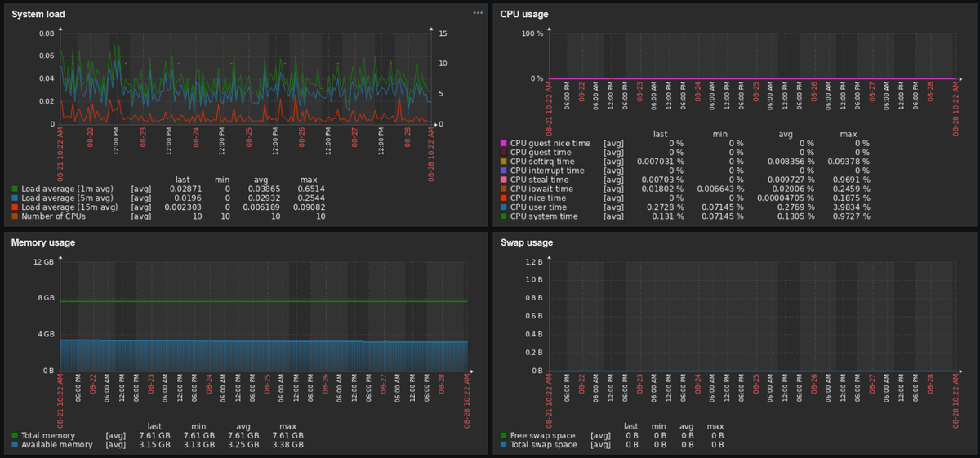Click the CPU user time legend swatch
This screenshot has height=458, width=980.
pos(503,207)
